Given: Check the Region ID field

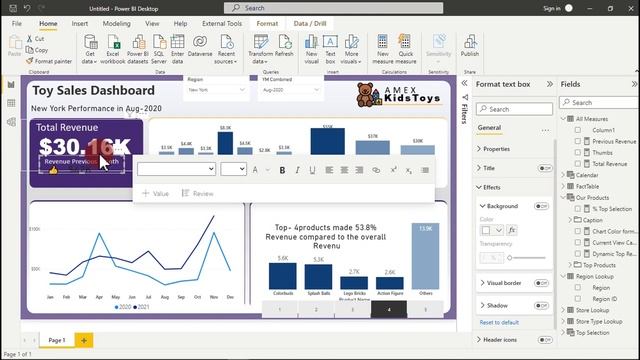Looking at the screenshot, I should 578,299.
